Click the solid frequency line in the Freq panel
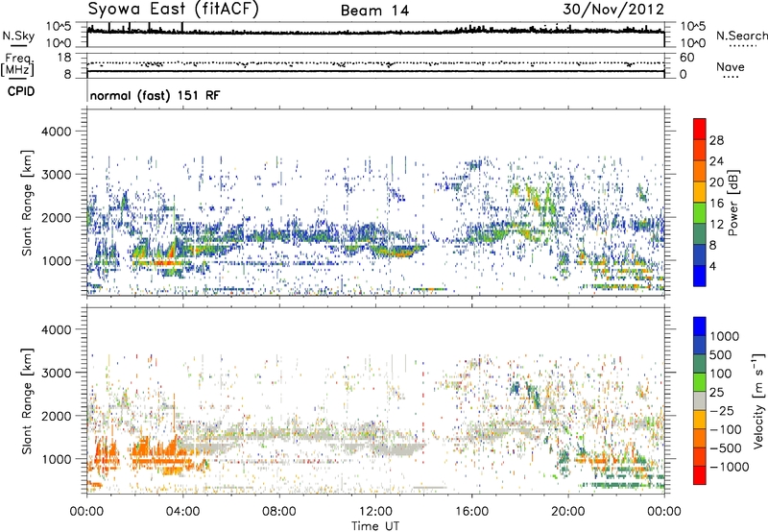The height and width of the screenshot is (532, 768). (375, 71)
